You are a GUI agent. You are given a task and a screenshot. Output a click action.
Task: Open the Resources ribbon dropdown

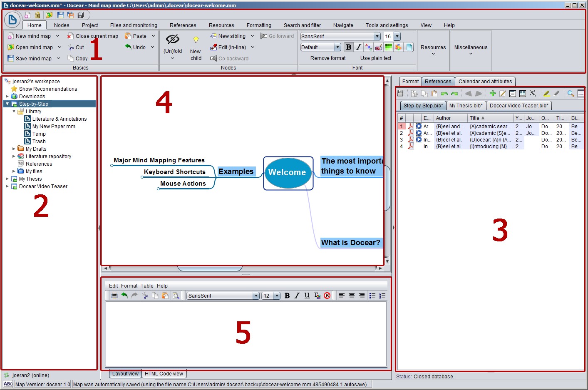pyautogui.click(x=433, y=50)
